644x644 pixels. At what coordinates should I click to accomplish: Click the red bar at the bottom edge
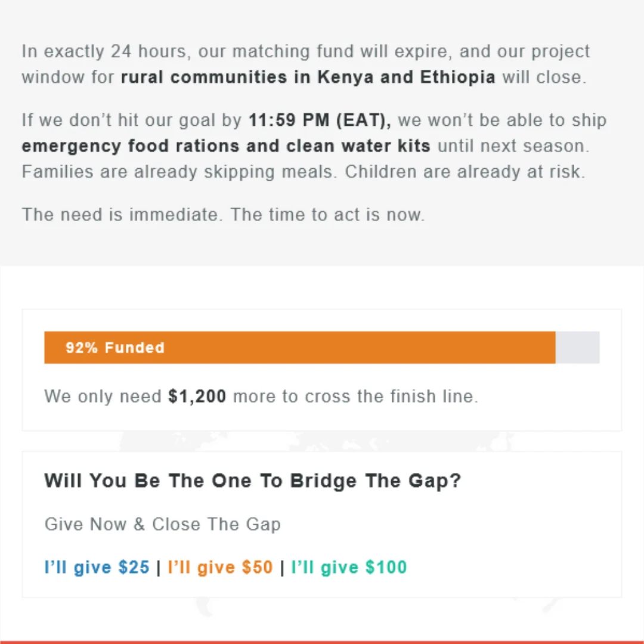pos(322,642)
